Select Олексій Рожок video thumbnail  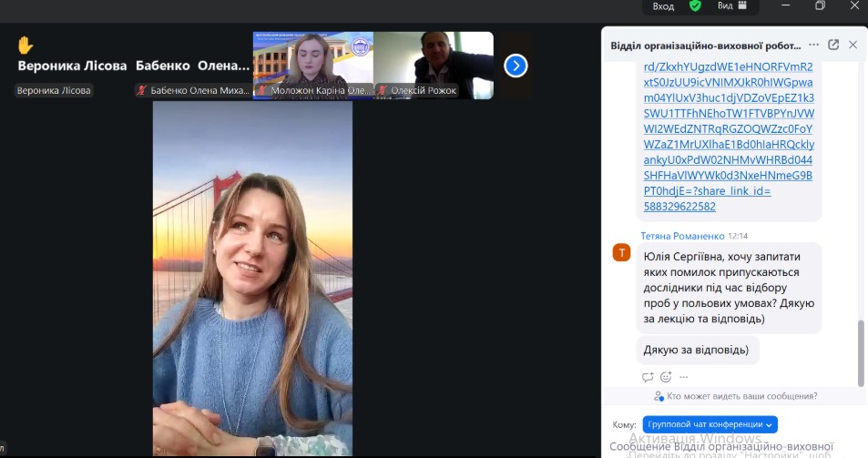point(434,64)
